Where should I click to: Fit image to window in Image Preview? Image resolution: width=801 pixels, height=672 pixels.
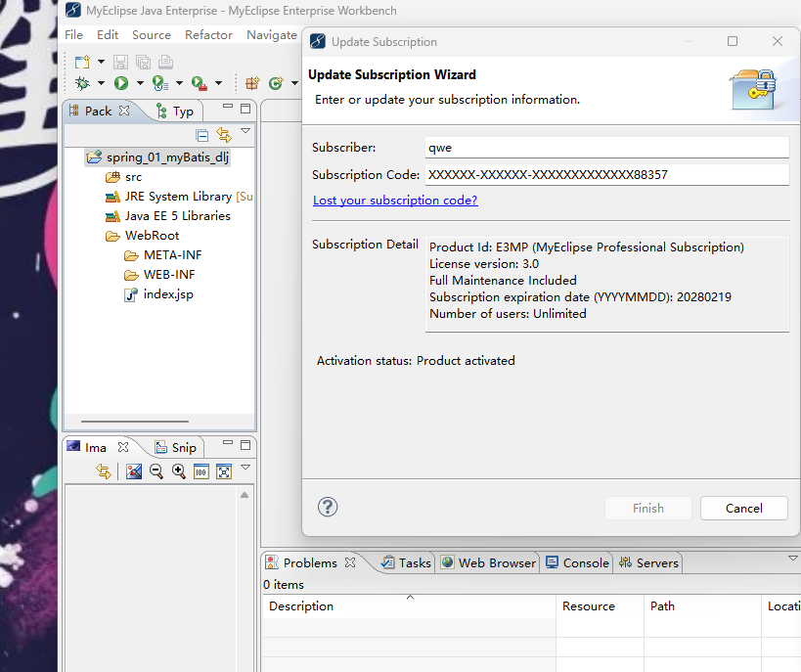[x=224, y=470]
